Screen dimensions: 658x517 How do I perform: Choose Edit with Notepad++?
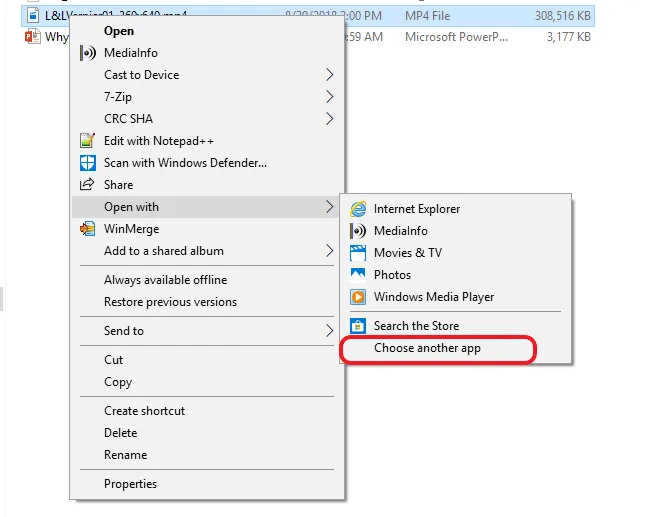pos(207,141)
